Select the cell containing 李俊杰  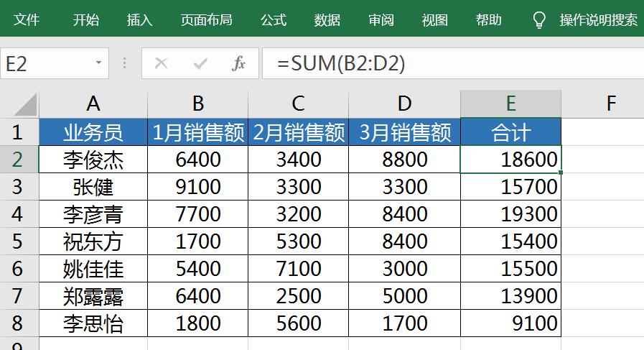point(93,159)
